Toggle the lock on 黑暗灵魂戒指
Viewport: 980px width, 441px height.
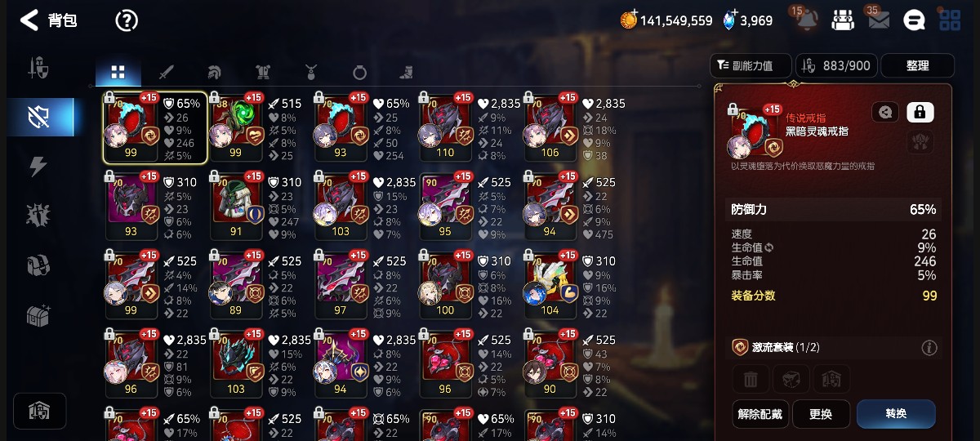pos(920,112)
